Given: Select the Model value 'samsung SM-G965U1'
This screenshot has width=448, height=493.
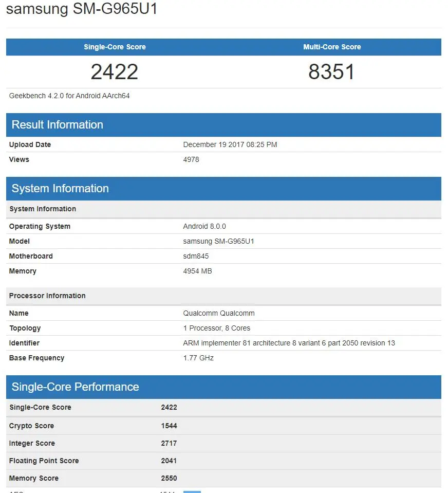Looking at the screenshot, I should point(219,241).
